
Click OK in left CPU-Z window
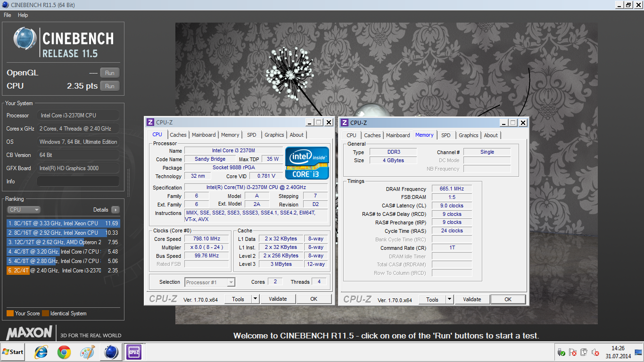pos(314,298)
